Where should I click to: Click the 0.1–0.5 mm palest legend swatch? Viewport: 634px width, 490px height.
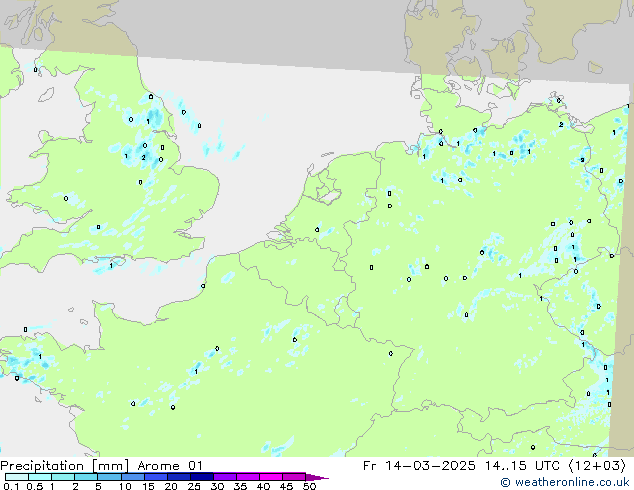[17, 477]
